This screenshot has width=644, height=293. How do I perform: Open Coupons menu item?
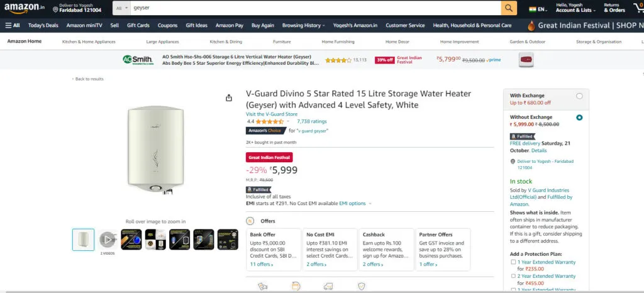coord(167,25)
